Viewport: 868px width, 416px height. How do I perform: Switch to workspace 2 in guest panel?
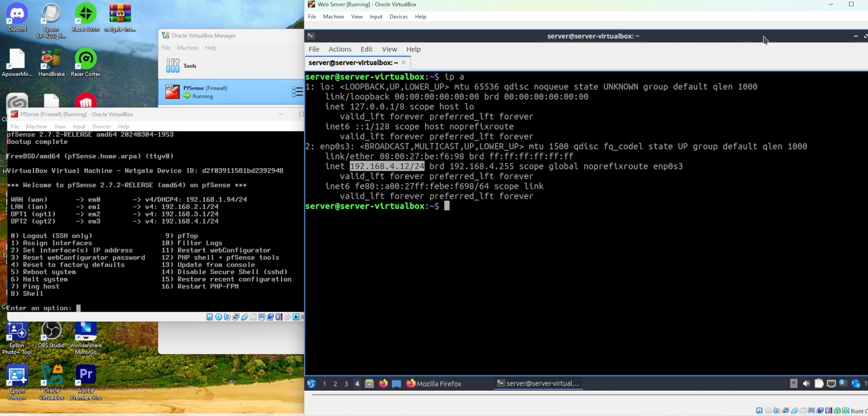(335, 384)
